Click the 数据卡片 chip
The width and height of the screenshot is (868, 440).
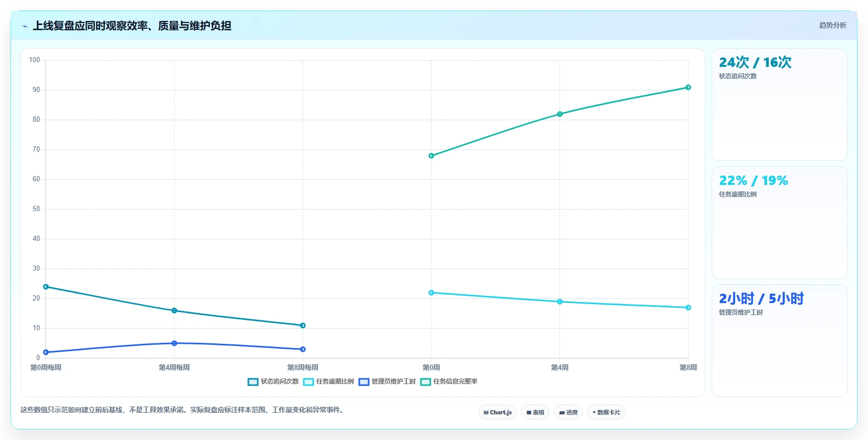click(607, 412)
